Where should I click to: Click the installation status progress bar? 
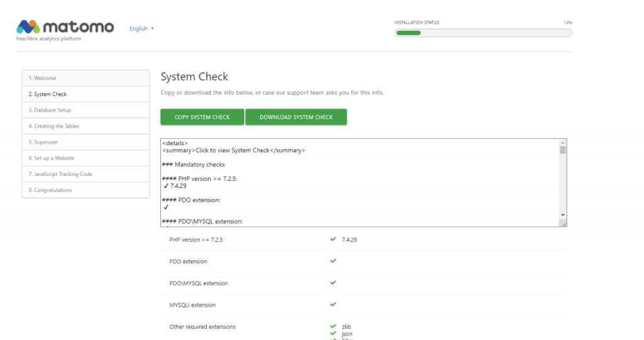tap(482, 33)
